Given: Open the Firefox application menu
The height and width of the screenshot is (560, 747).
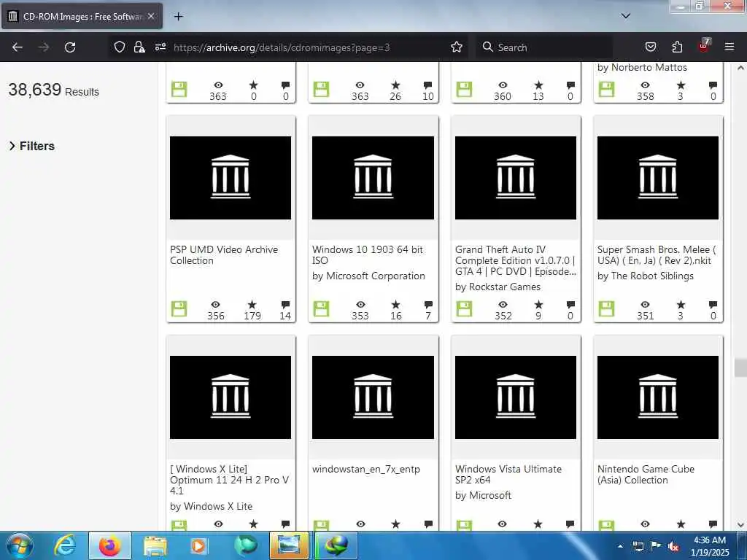Looking at the screenshot, I should [x=729, y=47].
